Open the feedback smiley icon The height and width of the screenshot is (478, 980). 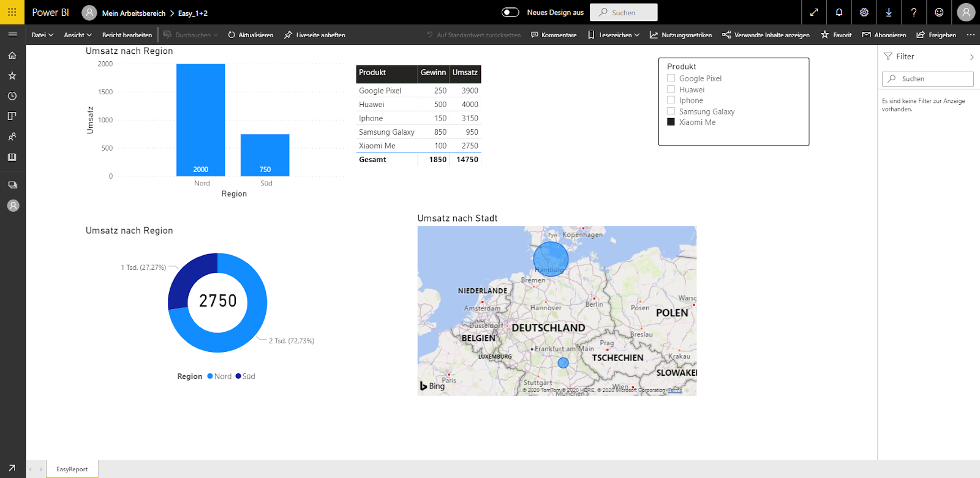939,12
